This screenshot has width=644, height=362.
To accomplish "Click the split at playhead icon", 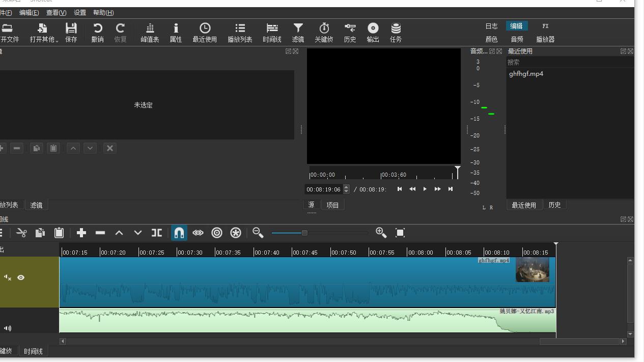I will pyautogui.click(x=157, y=233).
